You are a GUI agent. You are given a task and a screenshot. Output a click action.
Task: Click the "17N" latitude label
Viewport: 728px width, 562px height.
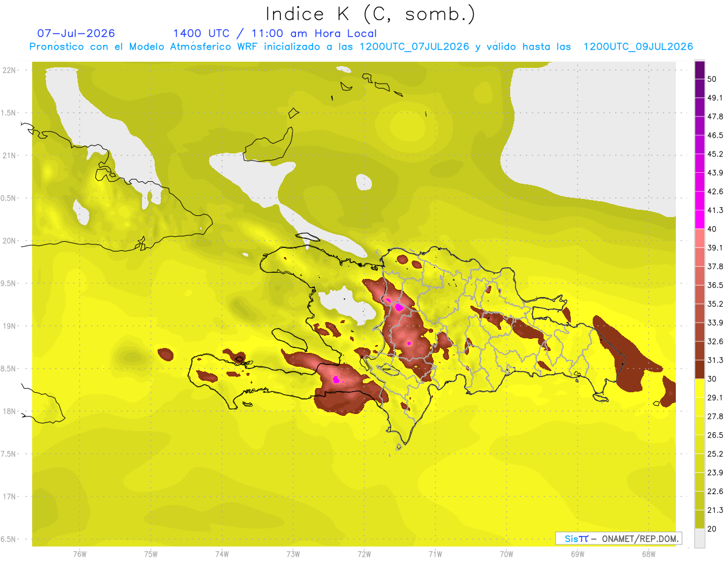tap(9, 497)
